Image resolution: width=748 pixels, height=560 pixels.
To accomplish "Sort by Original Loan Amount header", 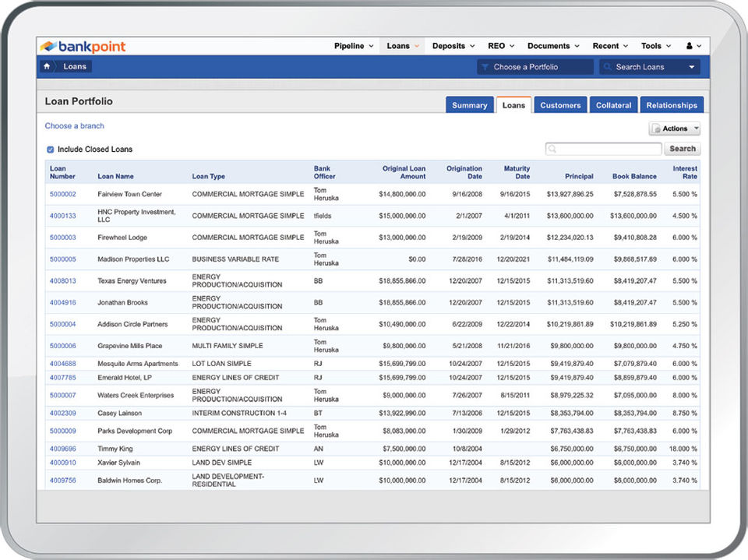I will (x=404, y=173).
